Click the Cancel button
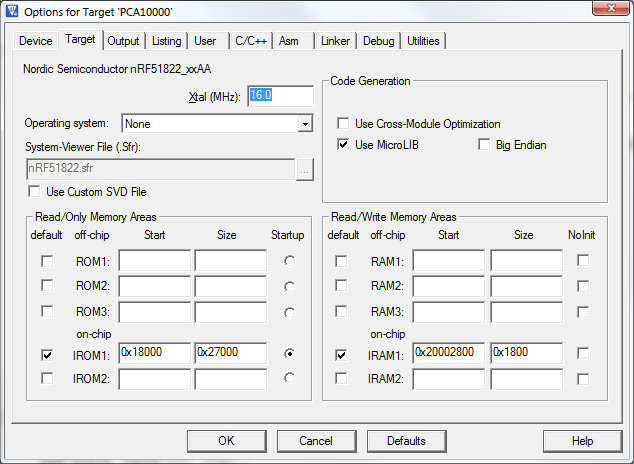 [x=316, y=441]
